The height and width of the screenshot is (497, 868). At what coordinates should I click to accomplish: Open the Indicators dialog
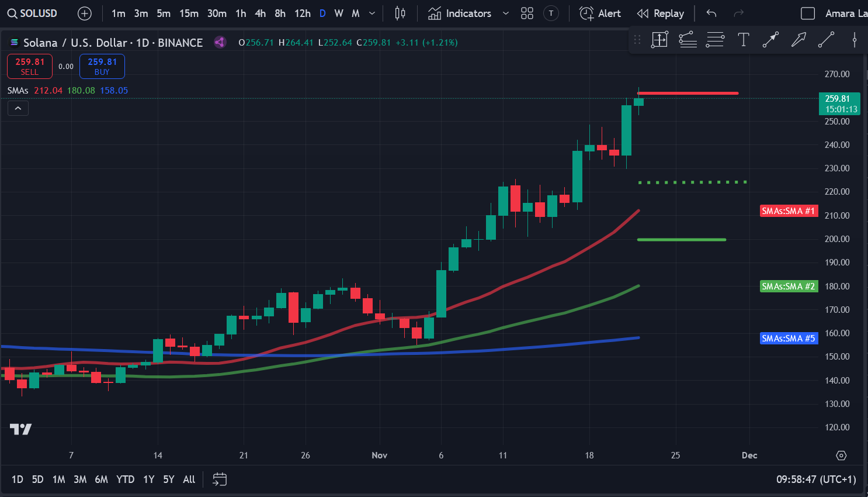(x=460, y=13)
